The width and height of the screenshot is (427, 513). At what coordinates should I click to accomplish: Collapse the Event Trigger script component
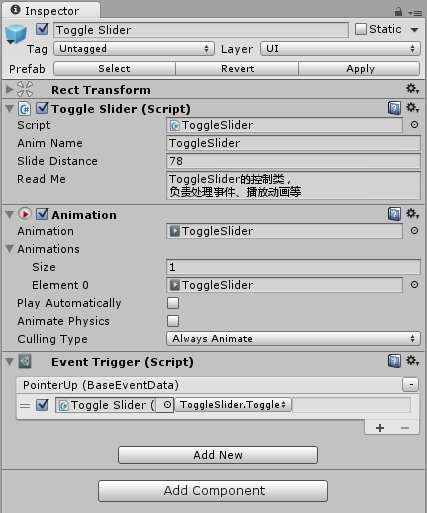point(10,362)
